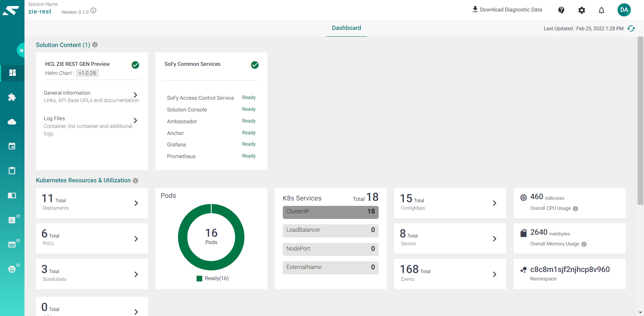Screen dimensions: 644x316
Task: Click the scrollbar down arrow
Action: (x=640, y=313)
